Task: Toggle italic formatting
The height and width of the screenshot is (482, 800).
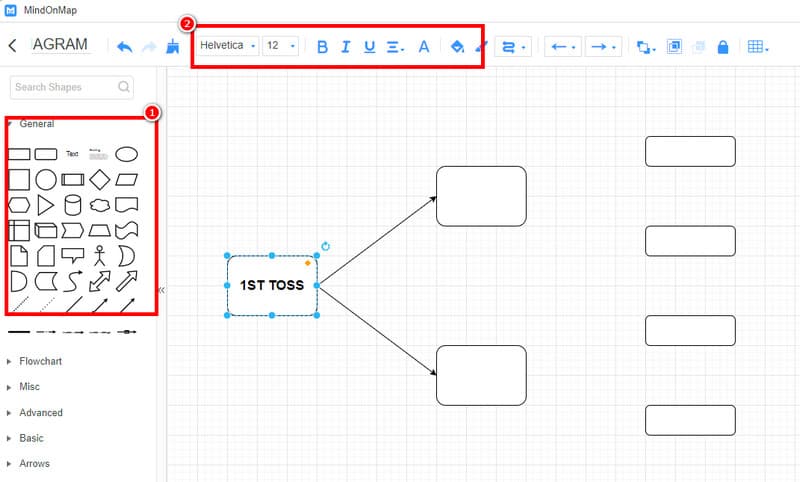Action: click(x=345, y=47)
